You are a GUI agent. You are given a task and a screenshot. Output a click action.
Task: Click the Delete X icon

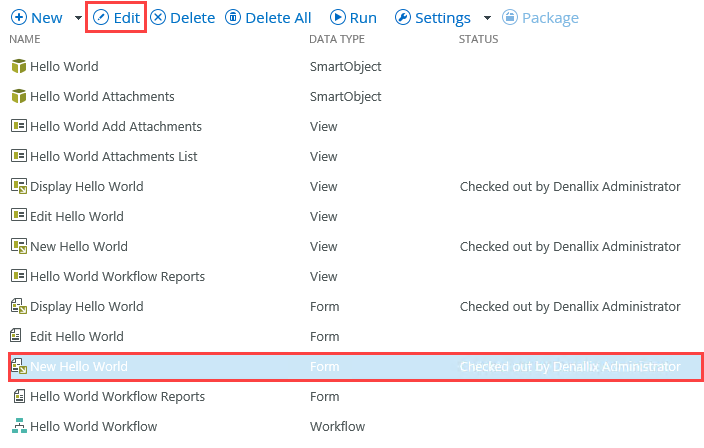pyautogui.click(x=158, y=18)
